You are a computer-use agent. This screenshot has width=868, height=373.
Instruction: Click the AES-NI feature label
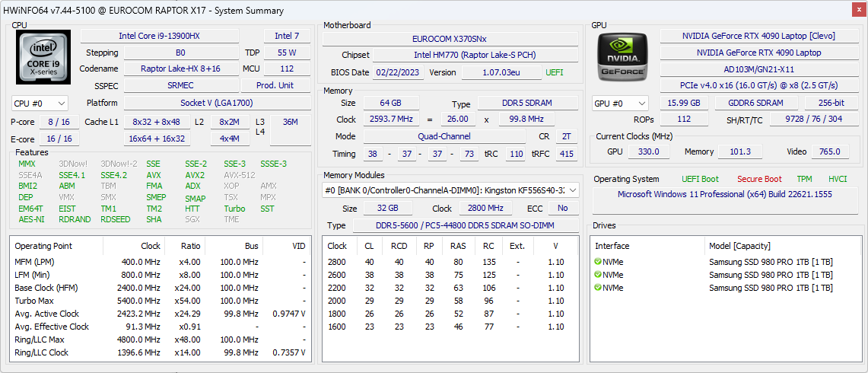coord(30,219)
